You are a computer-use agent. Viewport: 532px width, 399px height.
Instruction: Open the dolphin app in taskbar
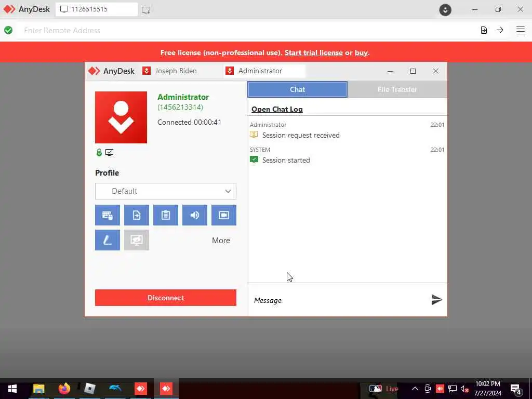(x=115, y=389)
